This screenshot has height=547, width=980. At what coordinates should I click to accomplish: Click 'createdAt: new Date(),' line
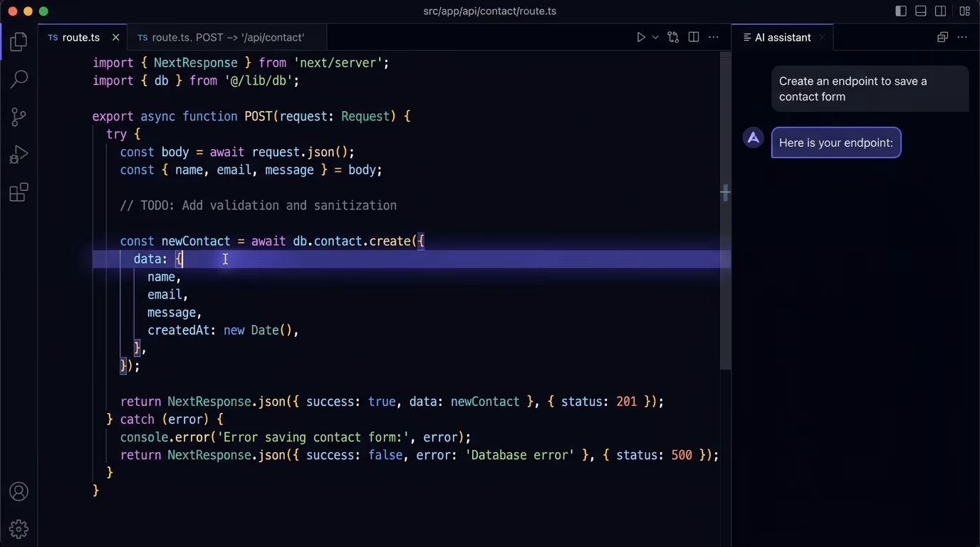[223, 330]
